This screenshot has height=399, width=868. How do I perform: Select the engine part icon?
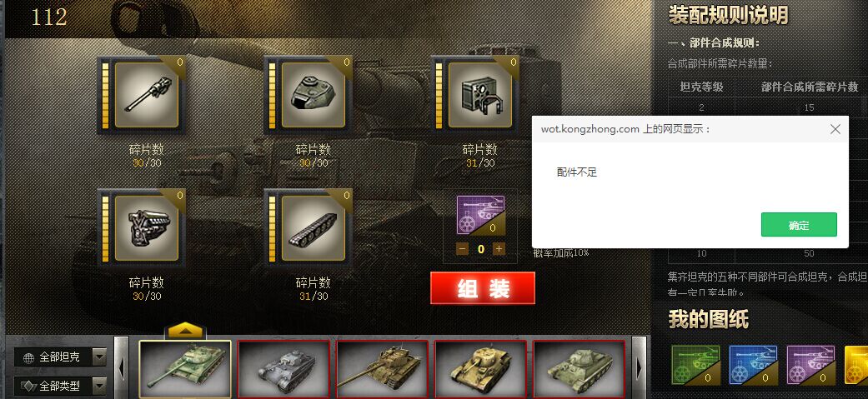pos(147,228)
